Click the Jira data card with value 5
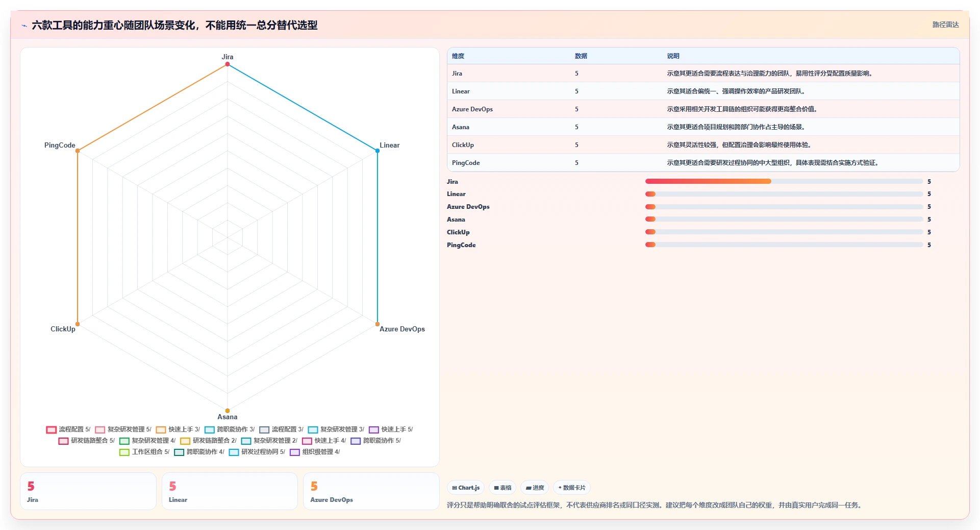980x530 pixels. [88, 491]
